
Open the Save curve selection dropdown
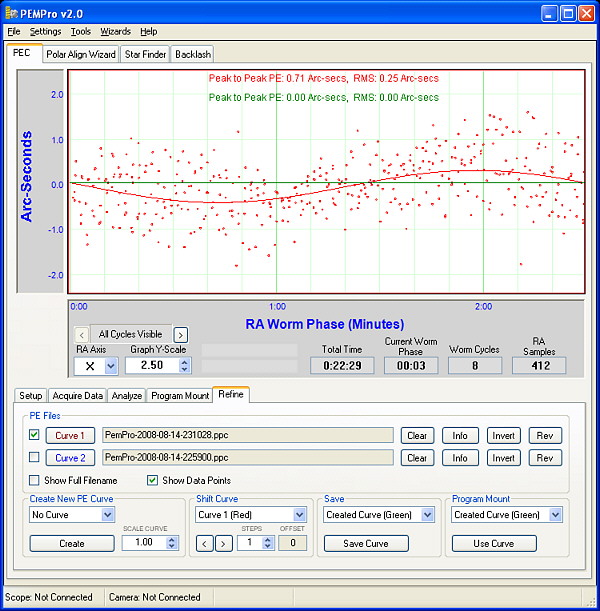(x=427, y=515)
